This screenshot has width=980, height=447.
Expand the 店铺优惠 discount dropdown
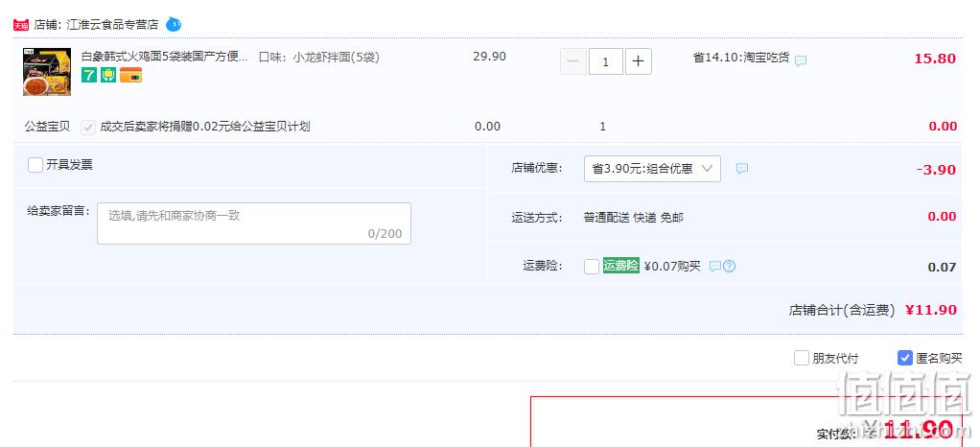(x=652, y=169)
